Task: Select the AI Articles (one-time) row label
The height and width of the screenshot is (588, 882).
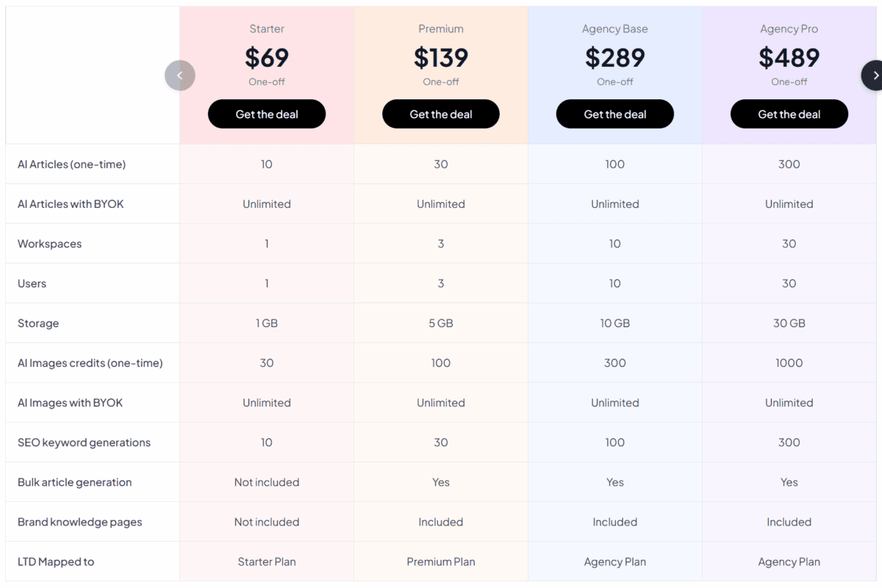Action: coord(71,165)
